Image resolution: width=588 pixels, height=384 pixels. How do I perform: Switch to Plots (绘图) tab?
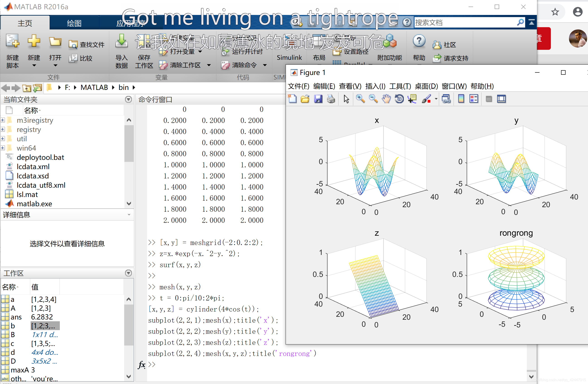(74, 23)
